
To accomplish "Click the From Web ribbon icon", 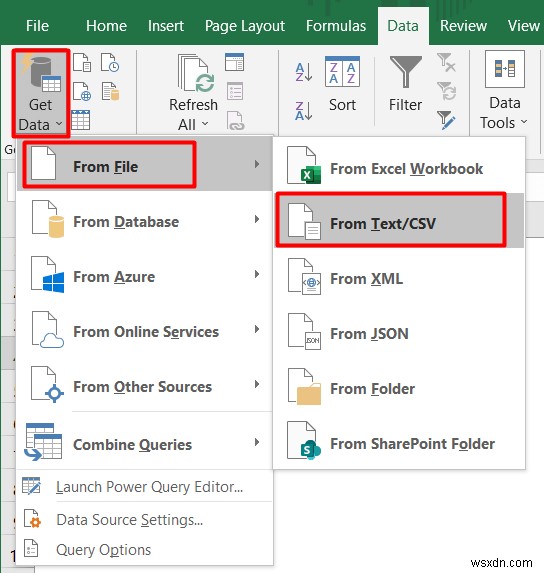I will 82,91.
